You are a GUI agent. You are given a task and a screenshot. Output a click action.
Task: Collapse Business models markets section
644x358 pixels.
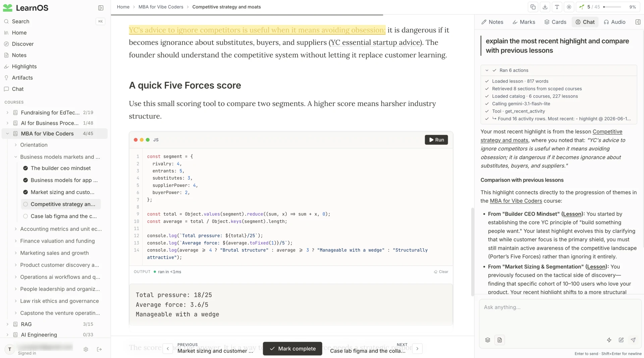pos(15,157)
